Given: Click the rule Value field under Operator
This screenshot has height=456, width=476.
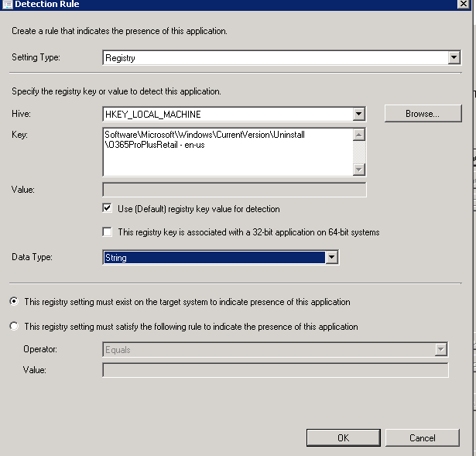Looking at the screenshot, I should [276, 370].
